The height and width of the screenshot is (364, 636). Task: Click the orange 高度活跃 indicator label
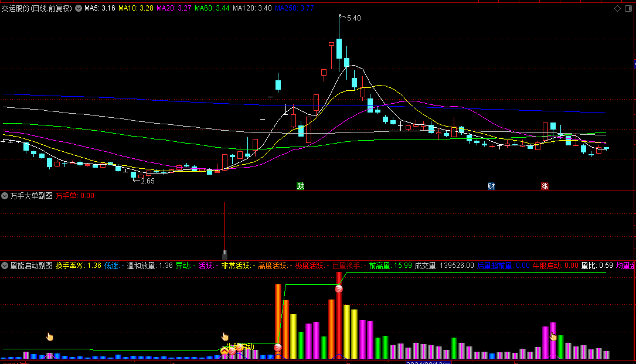pos(275,266)
